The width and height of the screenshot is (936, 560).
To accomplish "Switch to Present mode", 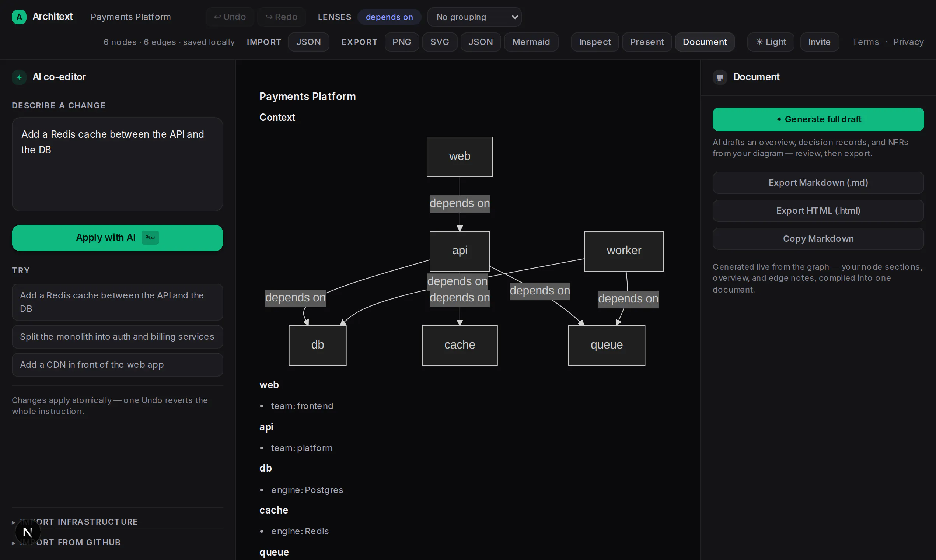I will 647,42.
